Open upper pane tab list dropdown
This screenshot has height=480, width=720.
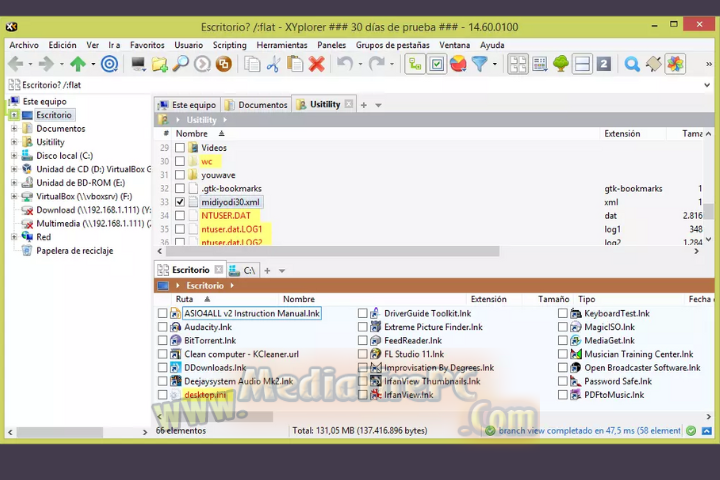tap(378, 105)
